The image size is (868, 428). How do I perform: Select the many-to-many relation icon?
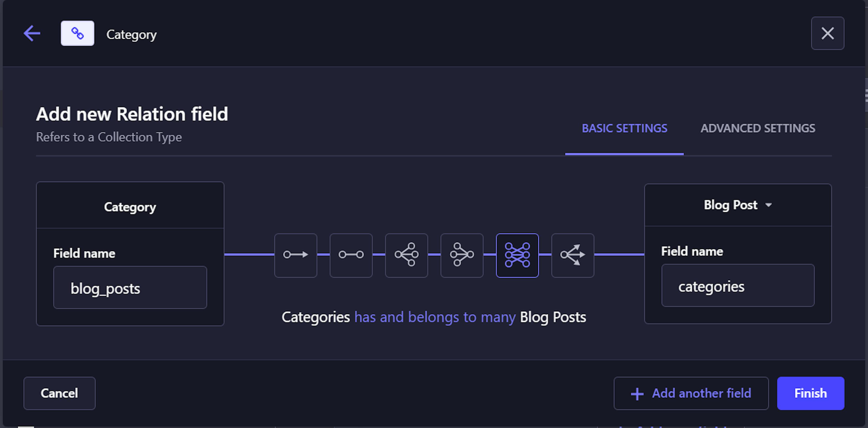point(517,256)
